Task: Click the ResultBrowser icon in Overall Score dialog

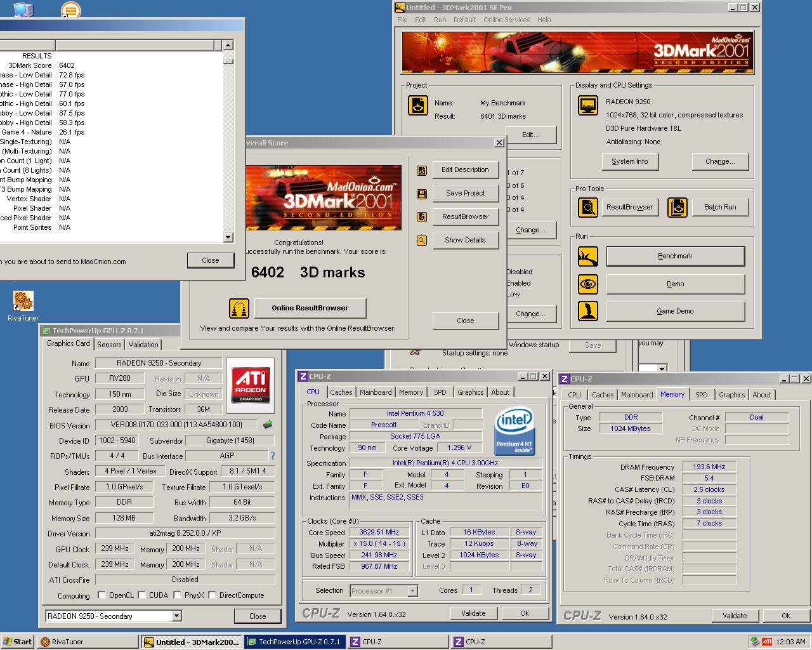Action: click(x=422, y=217)
